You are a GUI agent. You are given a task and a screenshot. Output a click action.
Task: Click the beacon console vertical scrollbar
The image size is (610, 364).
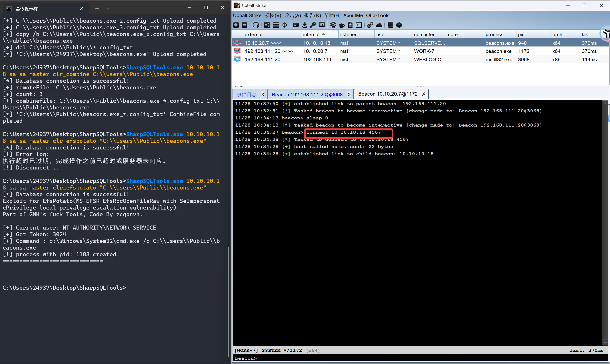click(605, 221)
